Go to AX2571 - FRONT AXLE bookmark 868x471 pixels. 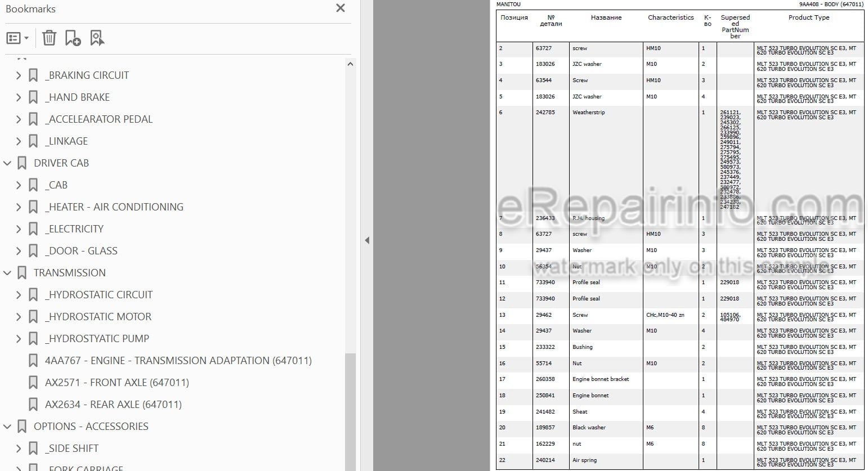117,382
